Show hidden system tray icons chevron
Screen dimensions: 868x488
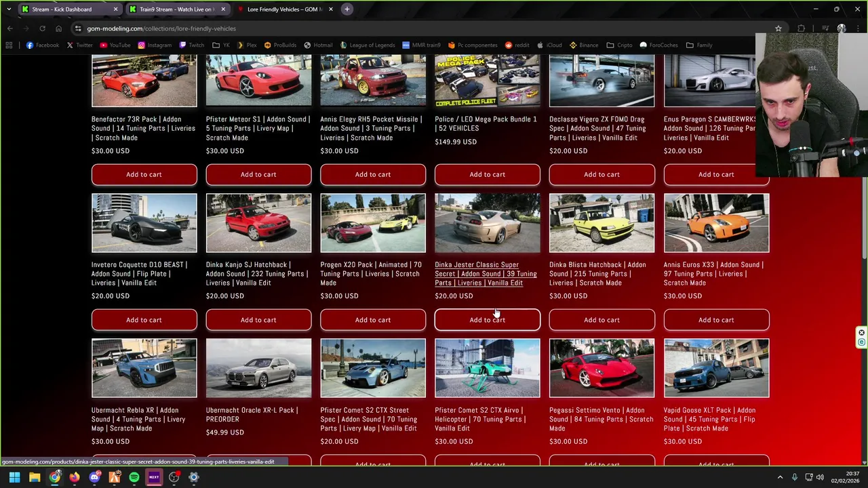(x=780, y=477)
